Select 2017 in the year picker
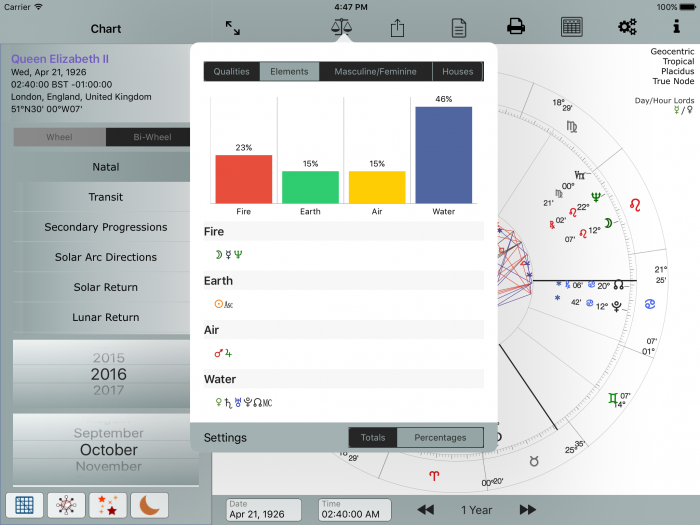Screen dimensions: 700x525 coord(109,391)
